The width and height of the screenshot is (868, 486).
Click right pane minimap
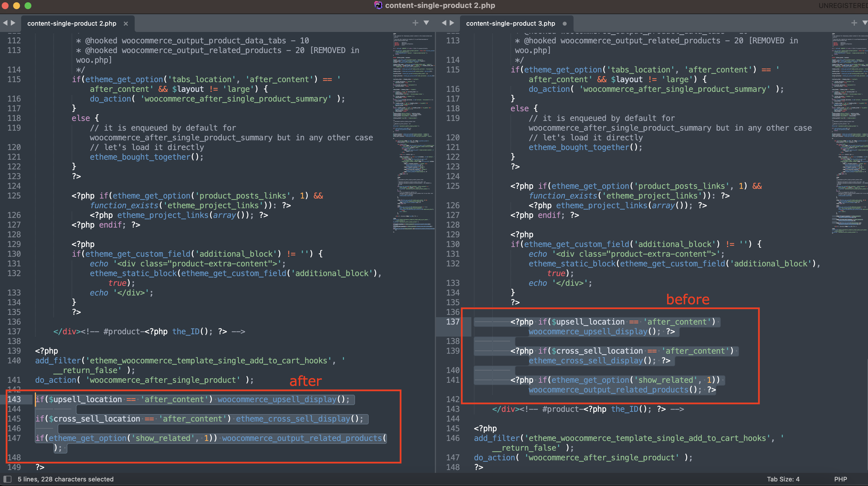point(849,132)
